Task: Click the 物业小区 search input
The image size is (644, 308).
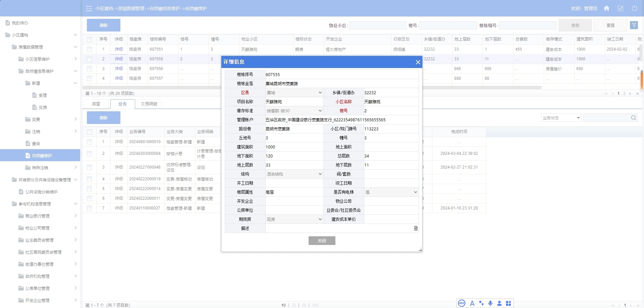Action: [x=378, y=25]
